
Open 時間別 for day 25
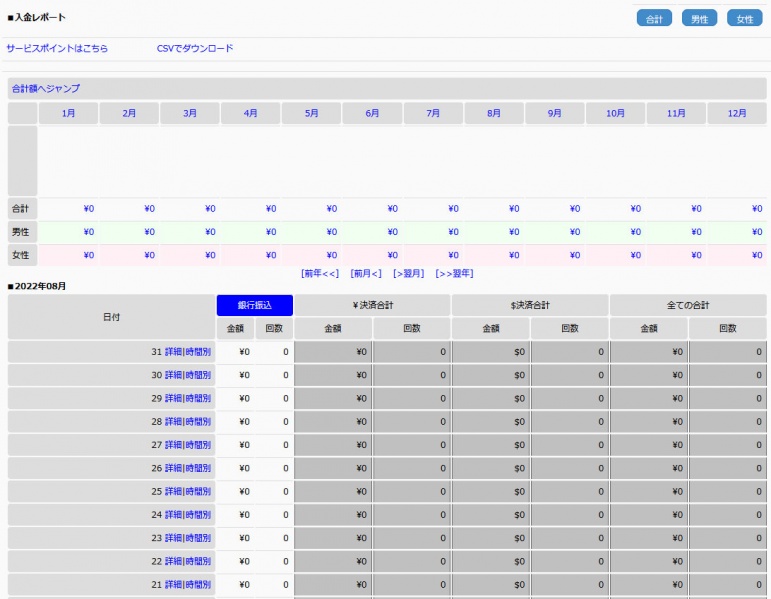(198, 492)
